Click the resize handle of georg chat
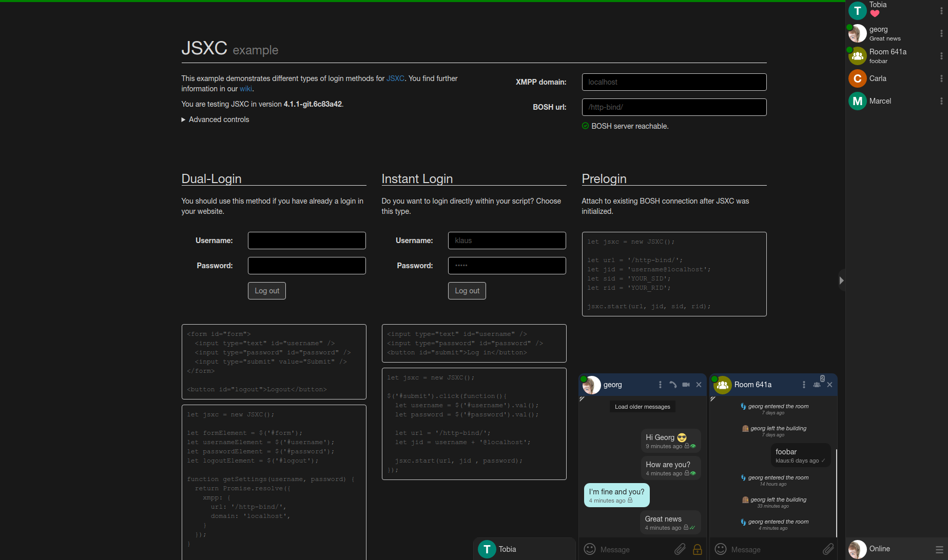Viewport: 948px width, 560px height. (x=582, y=399)
